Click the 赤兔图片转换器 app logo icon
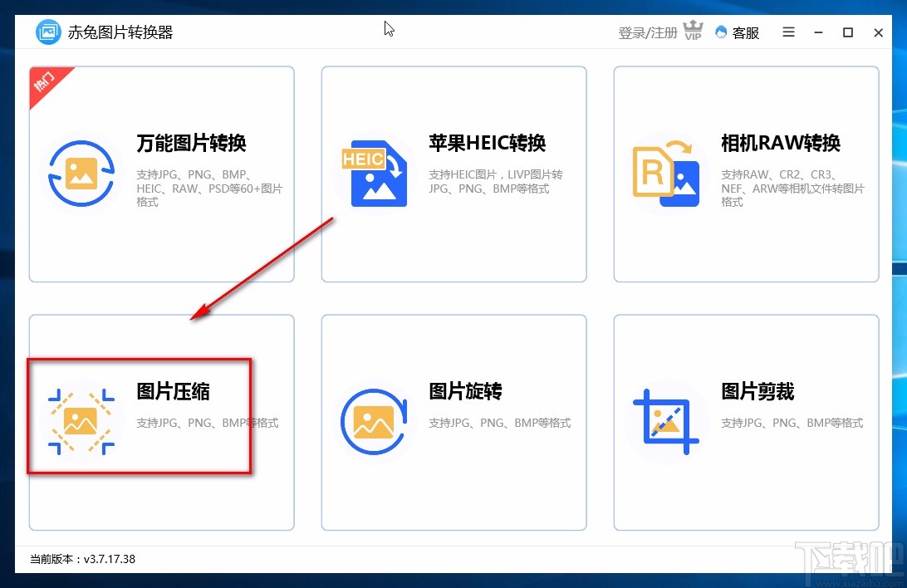907x588 pixels. [x=48, y=32]
